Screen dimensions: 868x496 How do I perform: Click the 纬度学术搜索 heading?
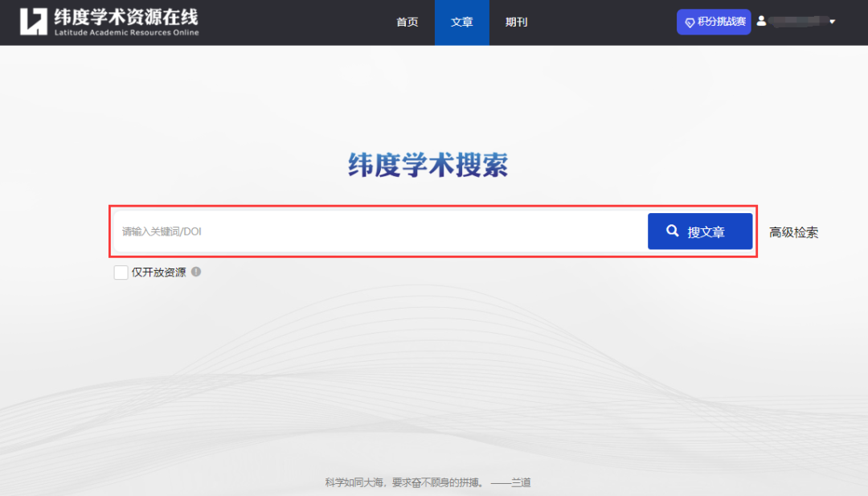pos(428,165)
